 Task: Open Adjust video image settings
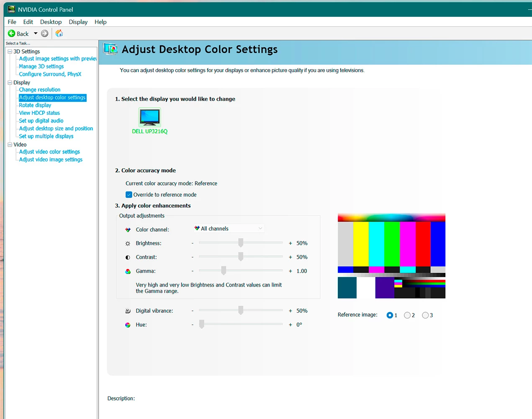pos(51,160)
